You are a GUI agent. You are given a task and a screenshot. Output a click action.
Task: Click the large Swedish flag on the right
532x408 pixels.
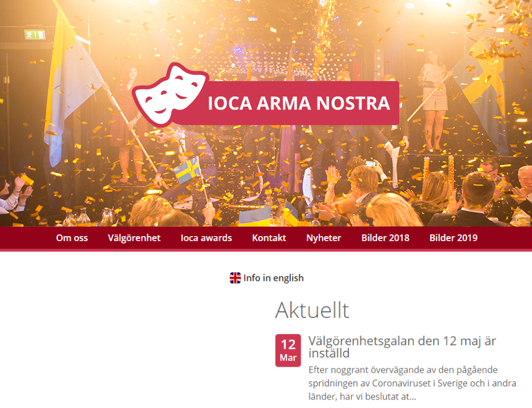(x=482, y=92)
